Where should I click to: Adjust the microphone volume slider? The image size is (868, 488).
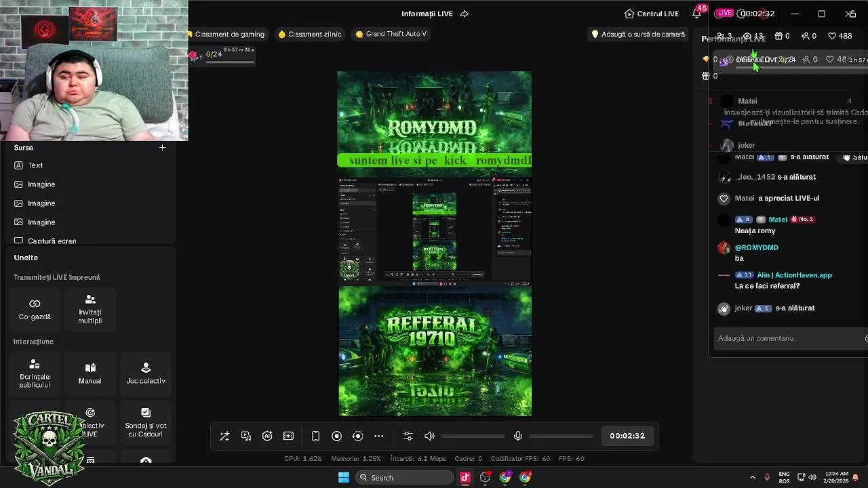point(561,436)
